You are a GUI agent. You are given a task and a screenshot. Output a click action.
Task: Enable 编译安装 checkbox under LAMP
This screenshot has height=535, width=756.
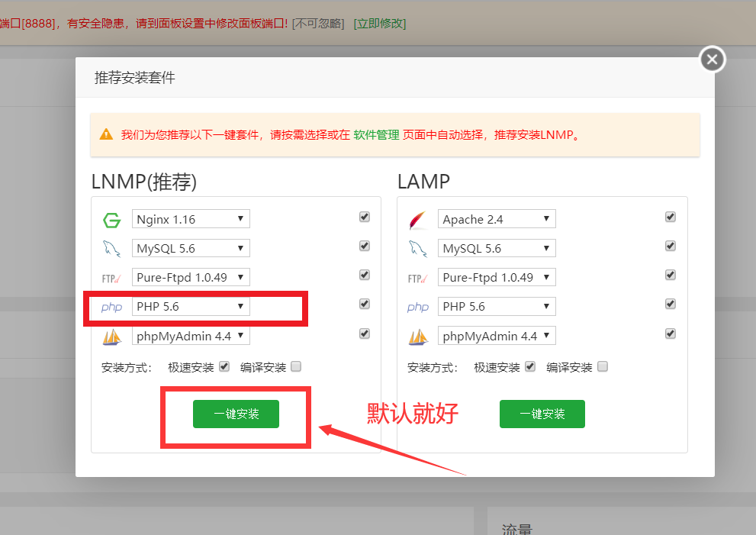point(602,366)
